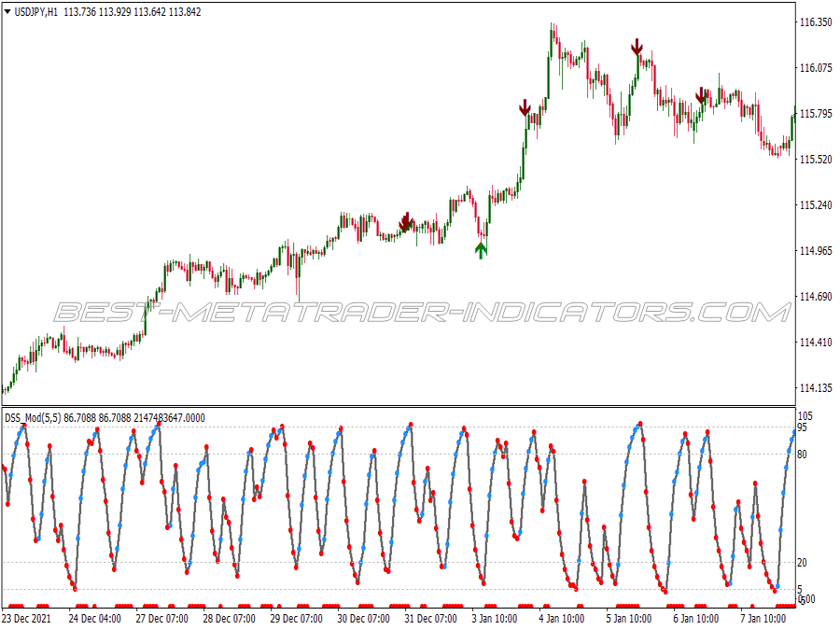Click the high price value 113.929

(x=115, y=12)
